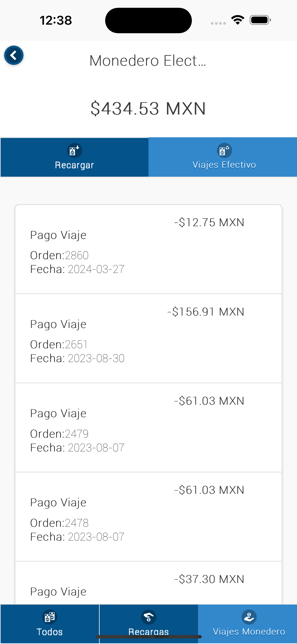Screen dimensions: 297x644
Task: Open trip payment order 2651
Action: (148, 338)
